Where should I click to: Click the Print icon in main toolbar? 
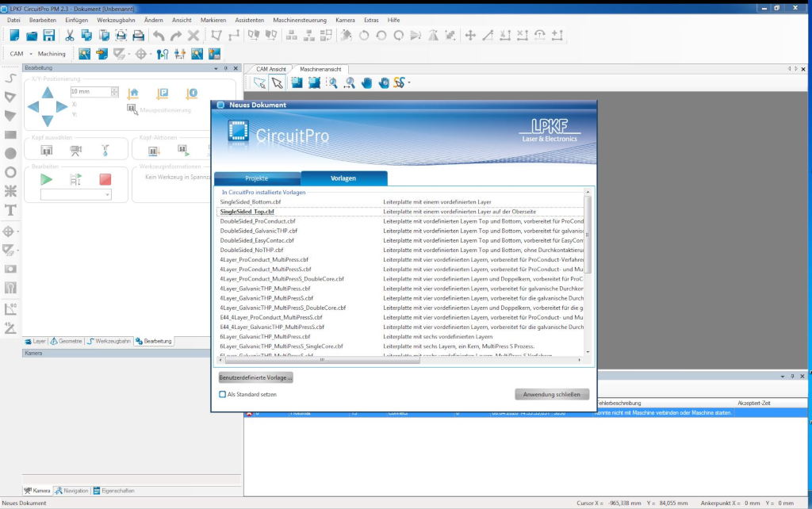tap(138, 35)
